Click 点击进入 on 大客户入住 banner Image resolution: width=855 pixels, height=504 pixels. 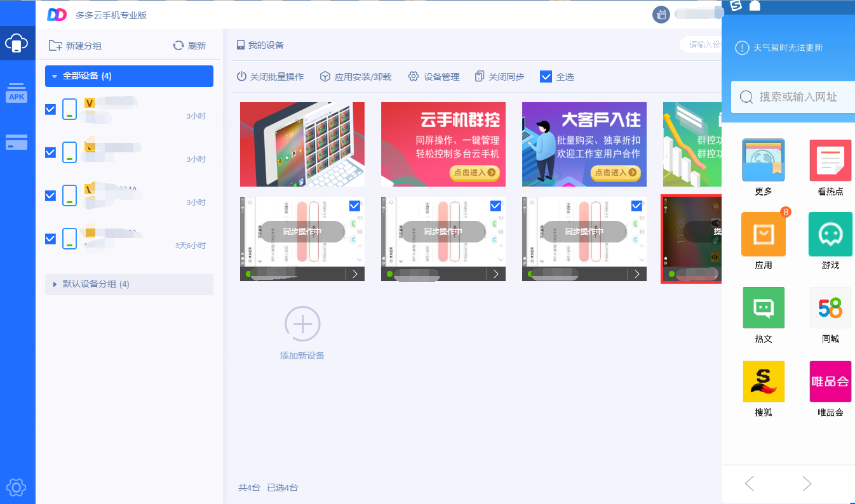coord(616,173)
